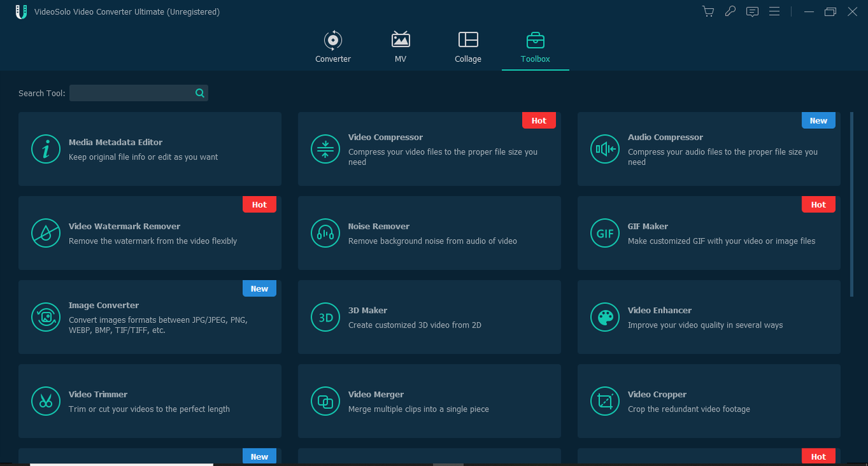Click "Create customized 3D video" description
868x466 pixels.
point(414,326)
